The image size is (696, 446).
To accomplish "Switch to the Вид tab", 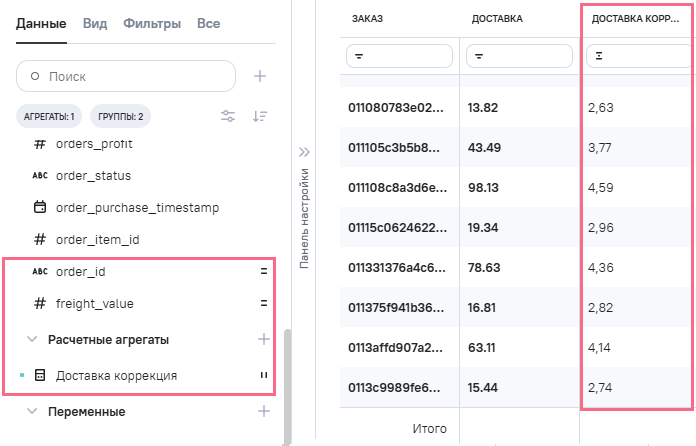I will 95,22.
